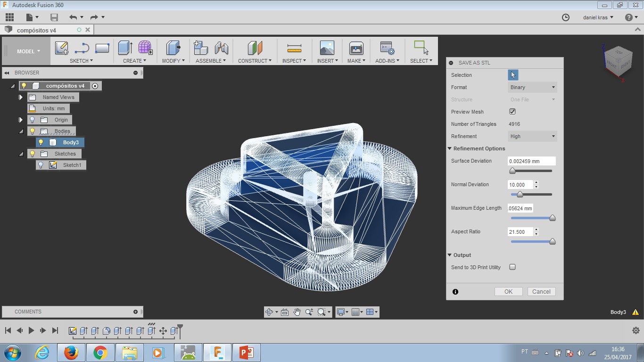Open the Create Form tool
The width and height of the screenshot is (644, 362).
[145, 48]
